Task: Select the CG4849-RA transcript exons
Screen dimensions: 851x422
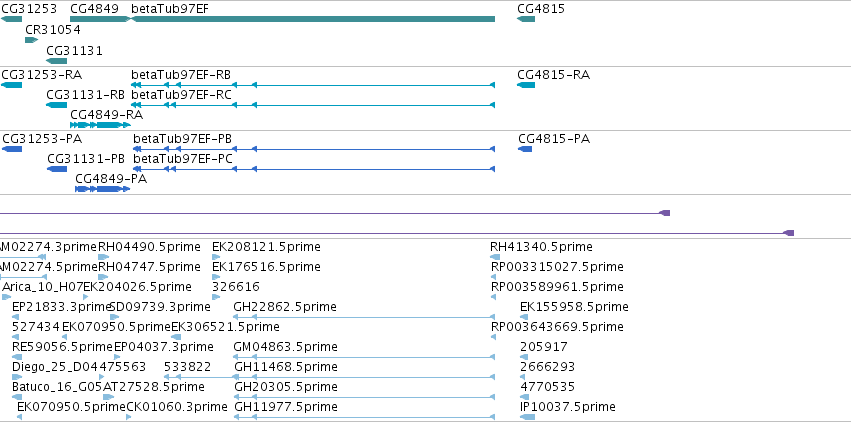Action: click(100, 125)
